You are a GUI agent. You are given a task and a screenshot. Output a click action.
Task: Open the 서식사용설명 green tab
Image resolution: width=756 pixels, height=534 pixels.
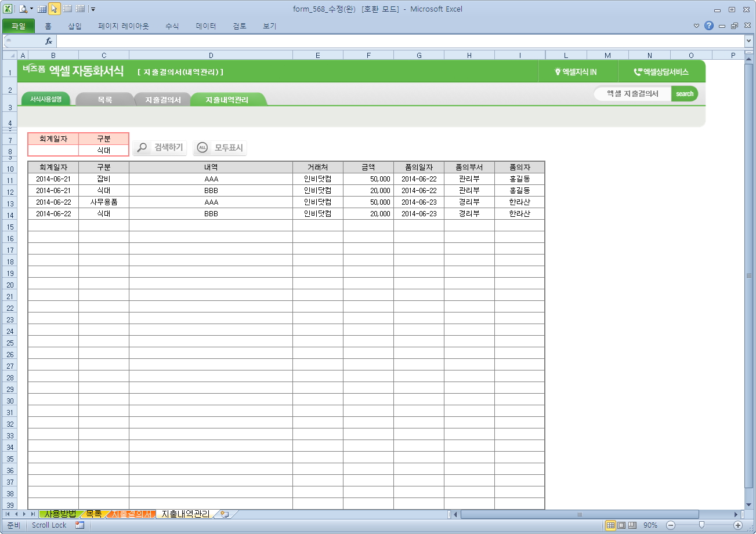46,99
